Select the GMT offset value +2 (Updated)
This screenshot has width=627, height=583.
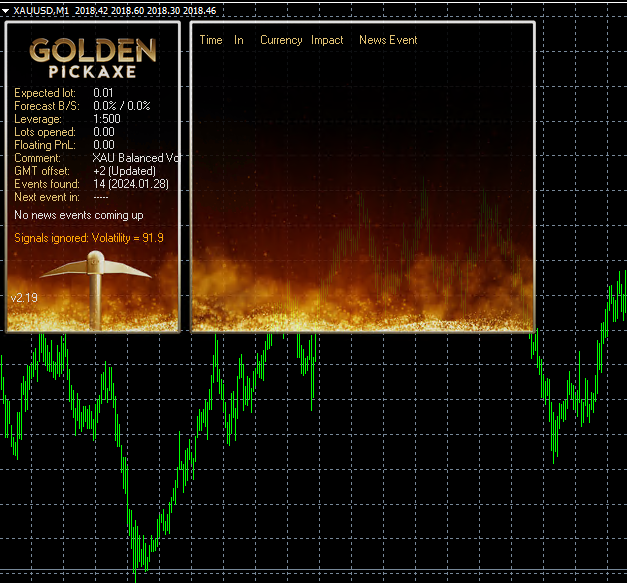124,171
